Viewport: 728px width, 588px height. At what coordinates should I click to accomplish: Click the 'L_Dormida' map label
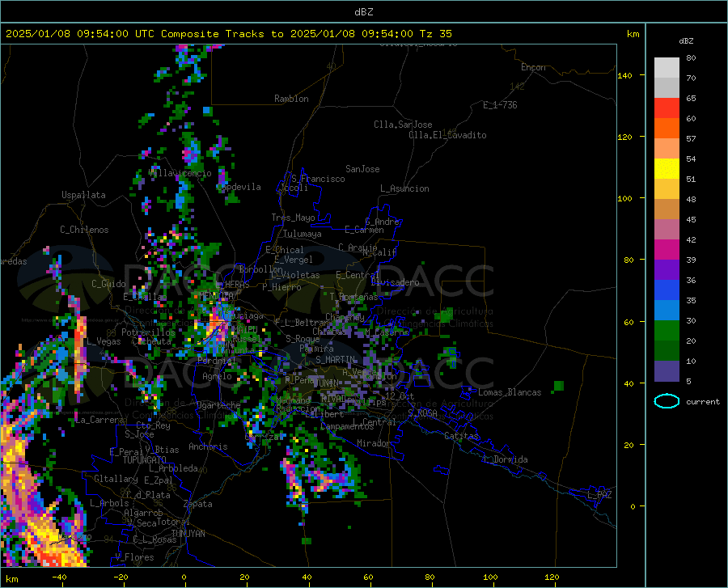(506, 459)
